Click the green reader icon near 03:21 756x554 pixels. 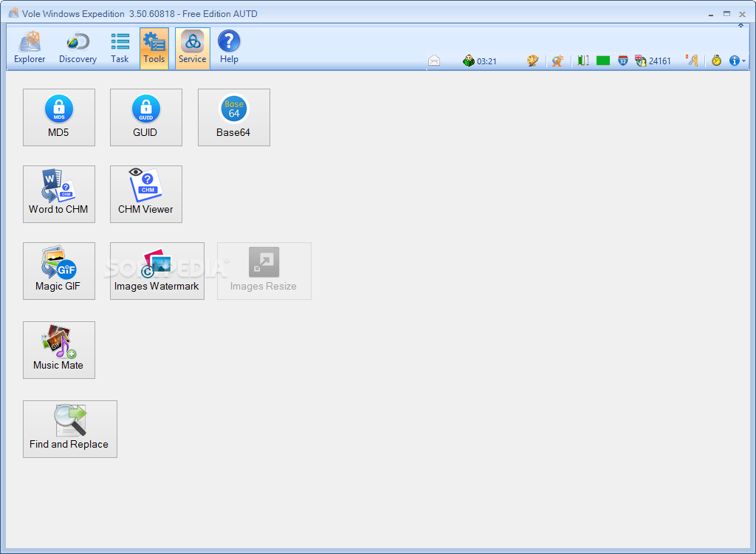click(469, 61)
